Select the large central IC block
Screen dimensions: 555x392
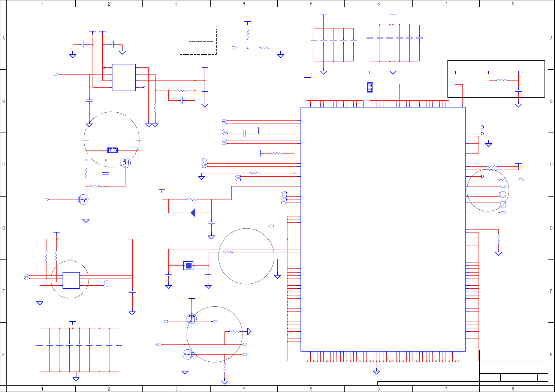pos(383,229)
